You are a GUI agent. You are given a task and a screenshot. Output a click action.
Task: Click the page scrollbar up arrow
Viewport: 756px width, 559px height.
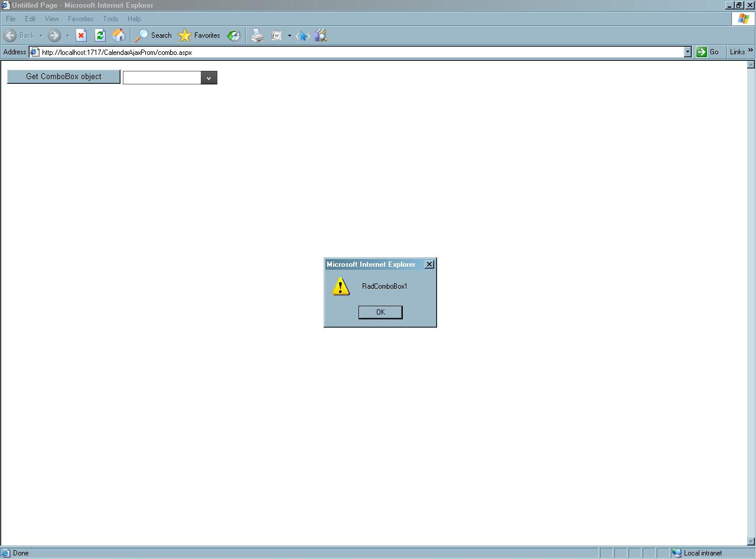point(751,65)
